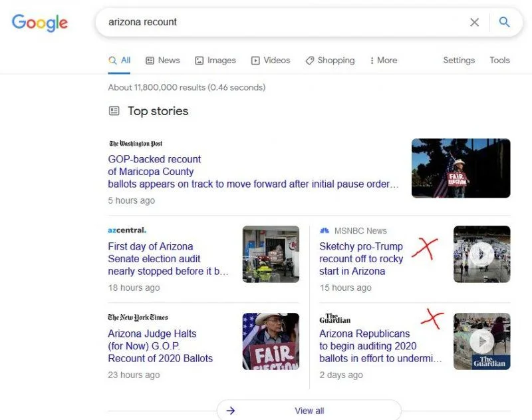Viewport: 532px width, 420px height.
Task: Open the Shopping tab
Action: coord(330,61)
